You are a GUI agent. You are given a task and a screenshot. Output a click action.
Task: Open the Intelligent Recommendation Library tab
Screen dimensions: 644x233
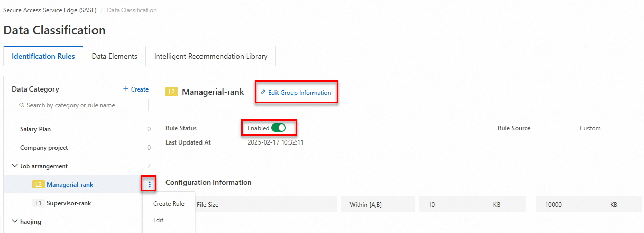211,57
